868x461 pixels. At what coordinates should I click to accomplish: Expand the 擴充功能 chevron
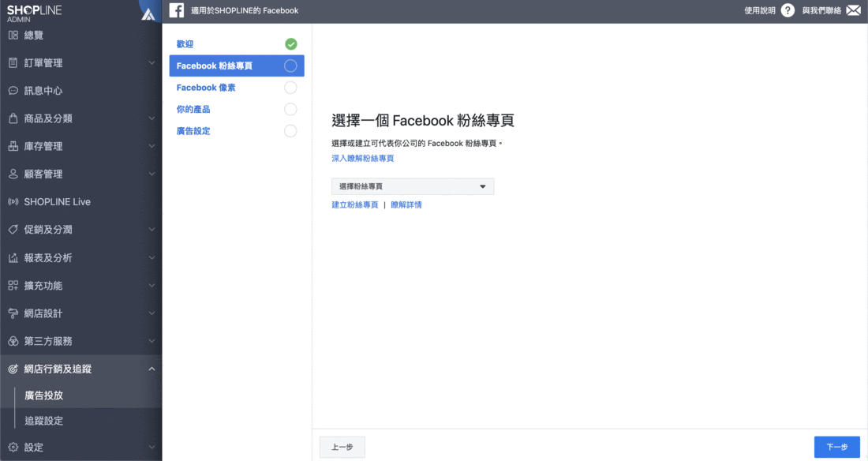coord(152,285)
